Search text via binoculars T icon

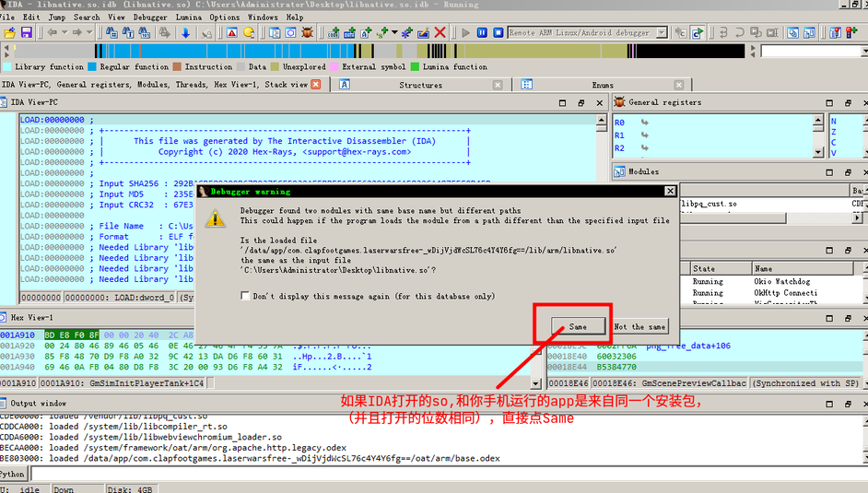[128, 33]
